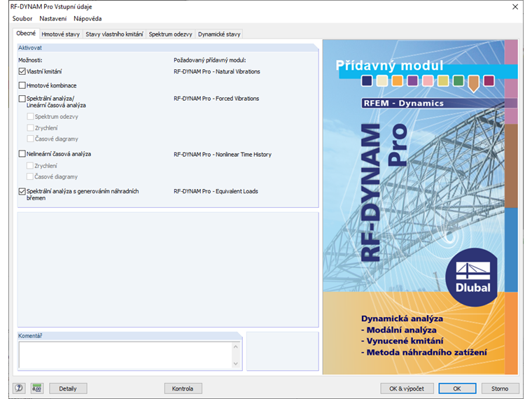532x399 pixels.
Task: Open the decimal places units icon button
Action: [x=36, y=388]
